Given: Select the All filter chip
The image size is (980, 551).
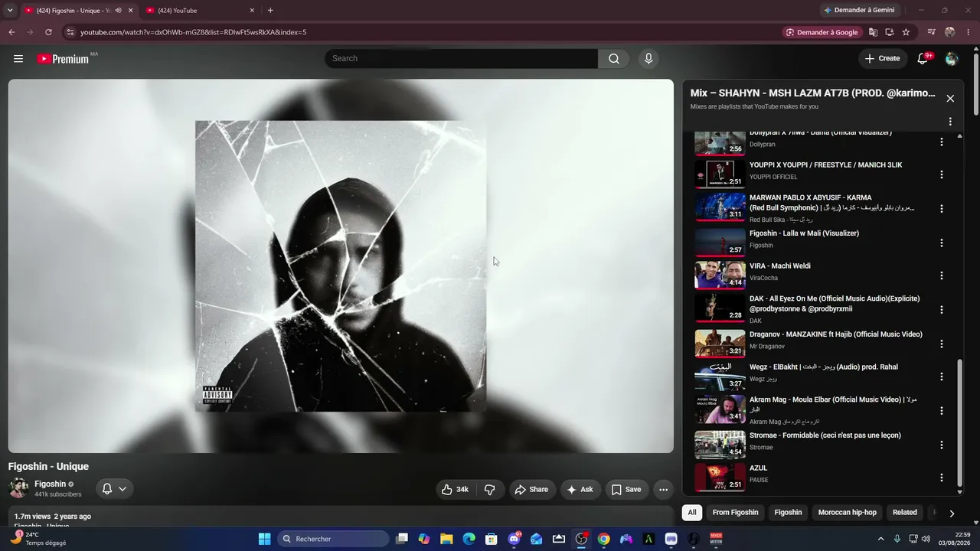Looking at the screenshot, I should (692, 513).
